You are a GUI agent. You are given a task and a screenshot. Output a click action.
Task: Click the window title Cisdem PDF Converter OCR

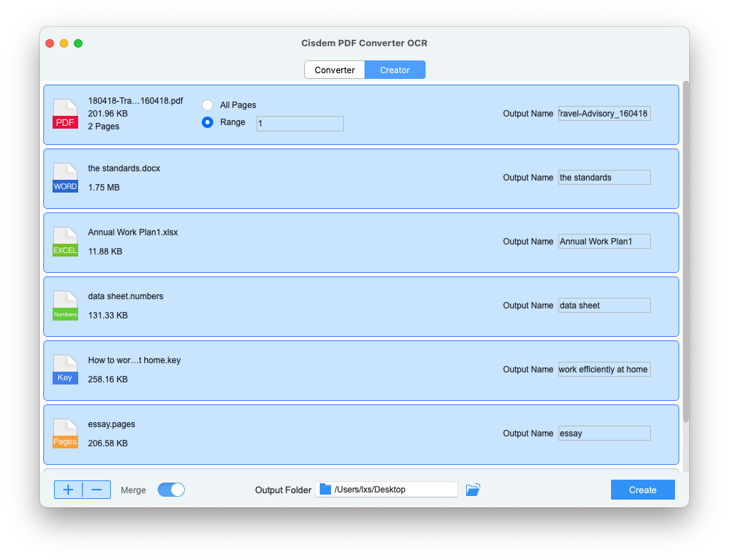[364, 43]
